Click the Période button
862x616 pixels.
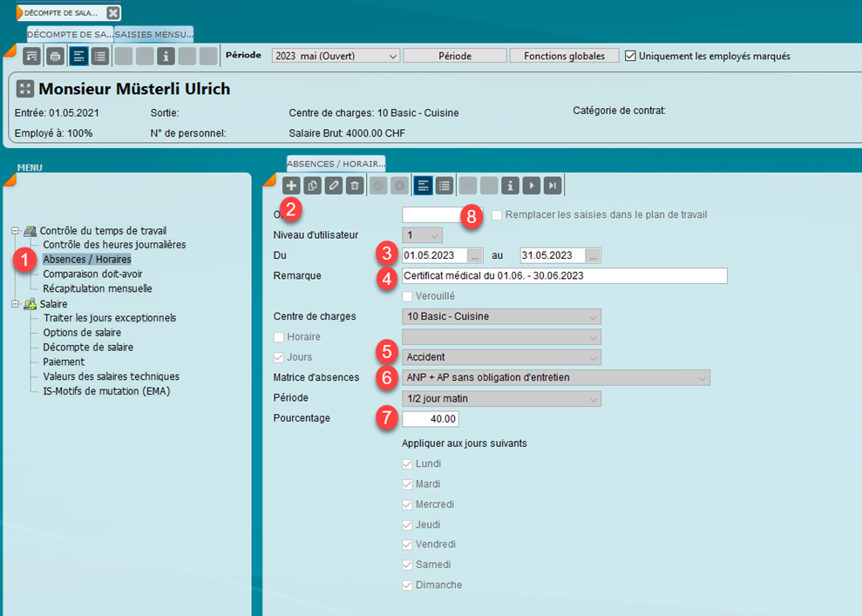[454, 56]
